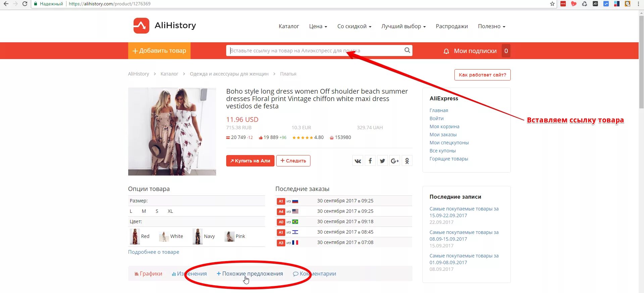
Task: Select the Red color thumbnail
Action: (135, 236)
